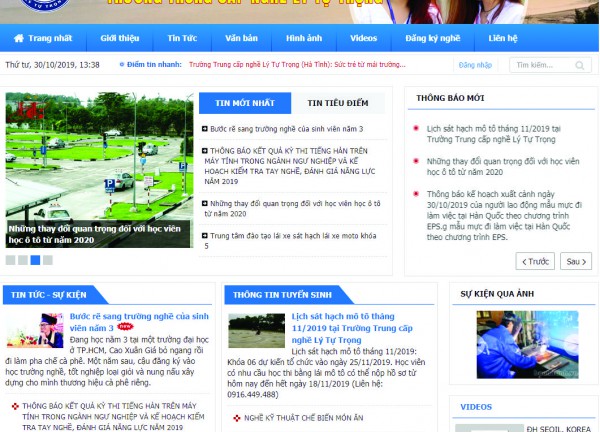600x432 pixels.
Task: Click the Đăng nhập login link
Action: 475,65
